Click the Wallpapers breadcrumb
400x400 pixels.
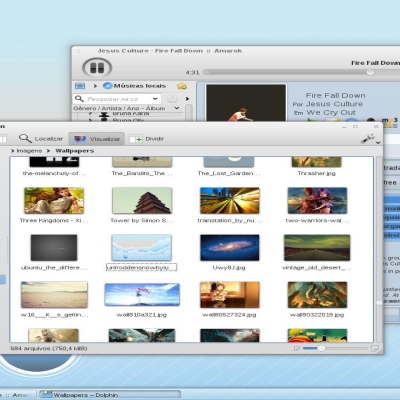pos(75,151)
